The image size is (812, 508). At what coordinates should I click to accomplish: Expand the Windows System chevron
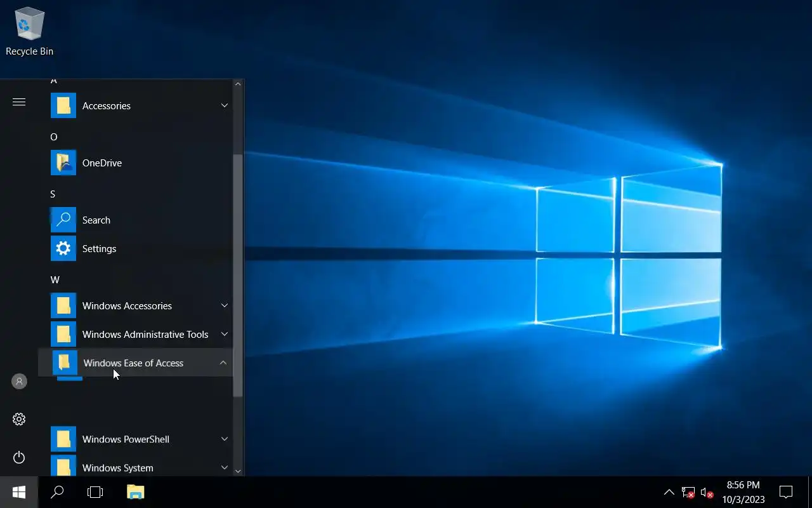pyautogui.click(x=224, y=467)
